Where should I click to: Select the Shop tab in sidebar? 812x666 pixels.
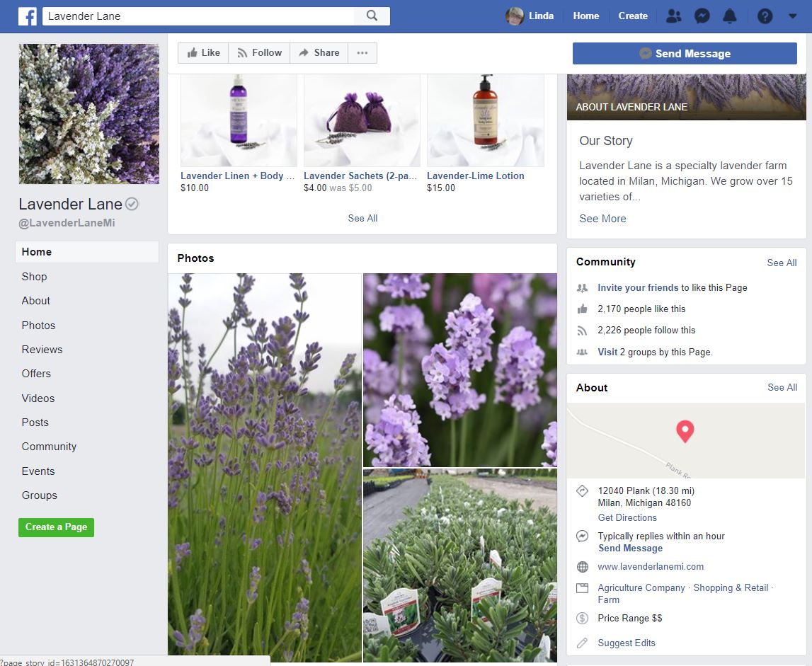click(34, 277)
